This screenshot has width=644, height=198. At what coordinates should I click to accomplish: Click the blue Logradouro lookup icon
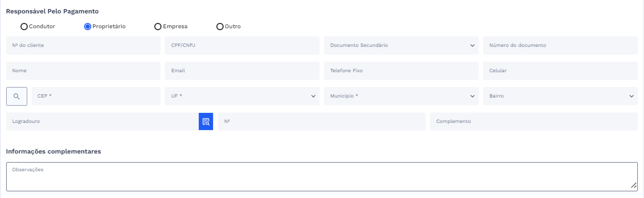point(206,122)
